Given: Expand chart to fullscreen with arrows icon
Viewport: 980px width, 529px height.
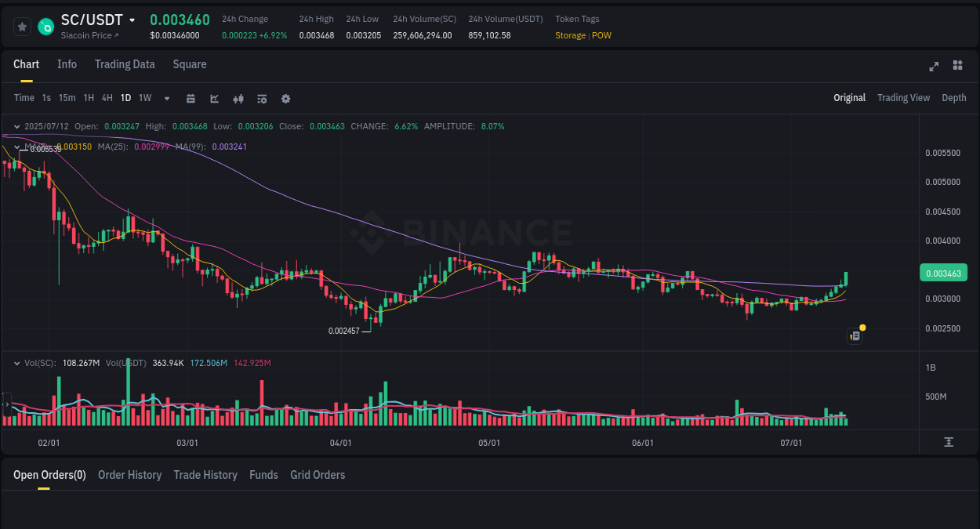Looking at the screenshot, I should [933, 67].
